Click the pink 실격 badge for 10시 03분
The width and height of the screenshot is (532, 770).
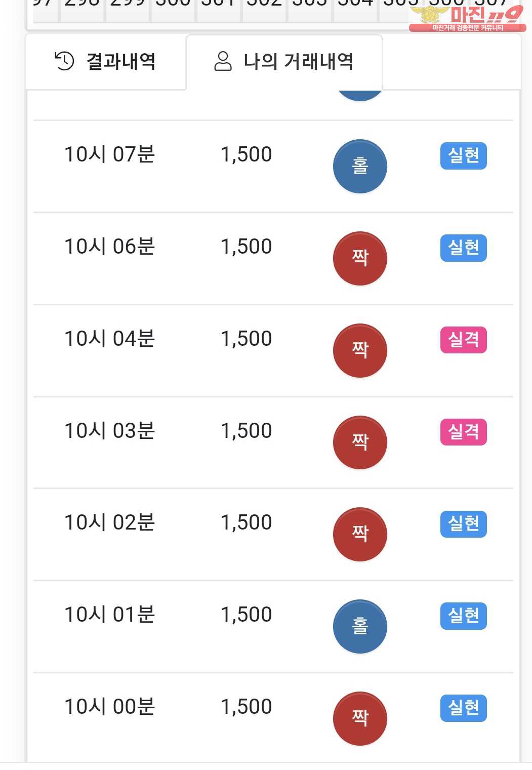pos(463,432)
